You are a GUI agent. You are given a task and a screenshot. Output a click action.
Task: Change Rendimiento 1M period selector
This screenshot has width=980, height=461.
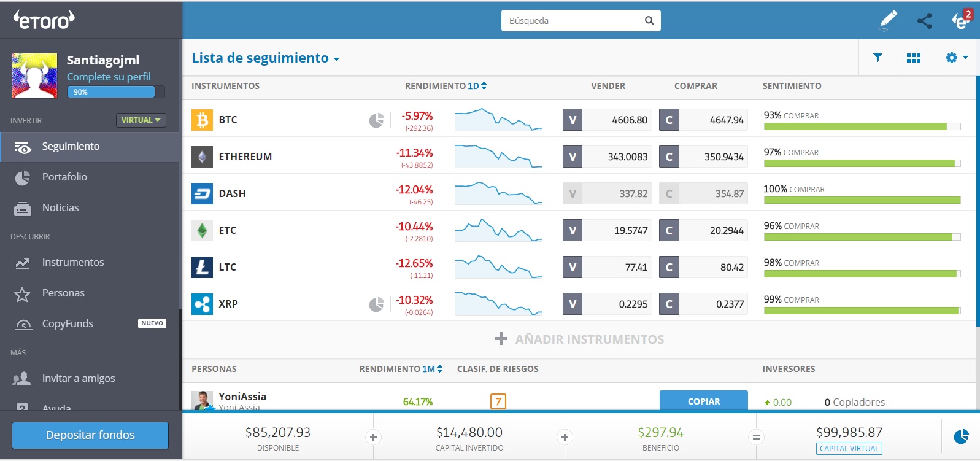point(432,369)
